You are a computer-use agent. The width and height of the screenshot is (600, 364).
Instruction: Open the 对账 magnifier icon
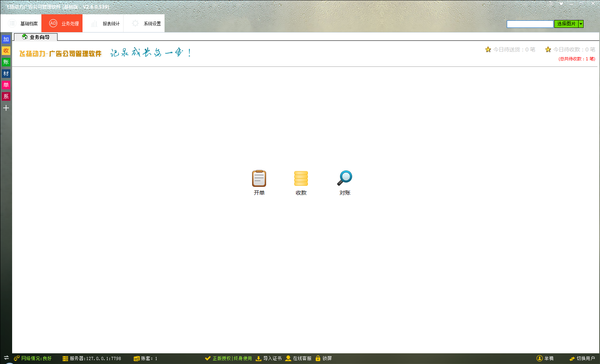coord(345,178)
